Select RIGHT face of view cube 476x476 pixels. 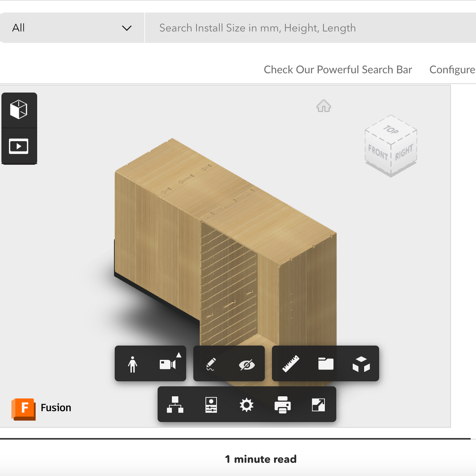click(x=404, y=152)
